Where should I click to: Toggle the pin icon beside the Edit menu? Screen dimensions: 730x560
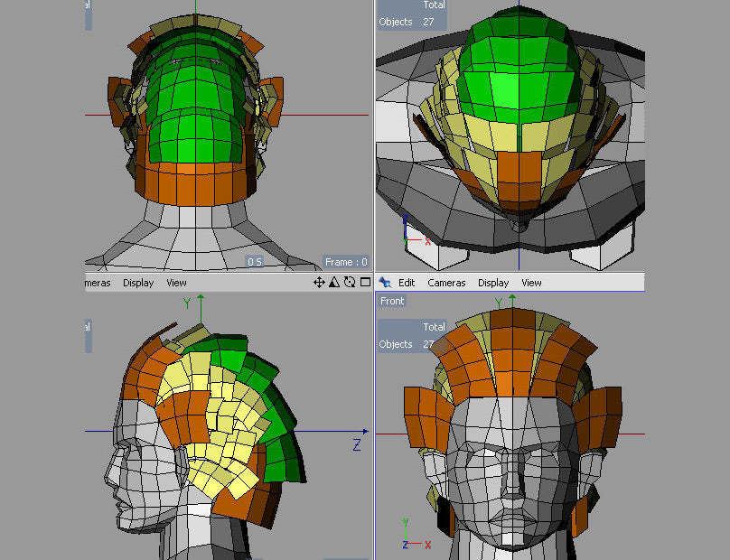coord(383,282)
